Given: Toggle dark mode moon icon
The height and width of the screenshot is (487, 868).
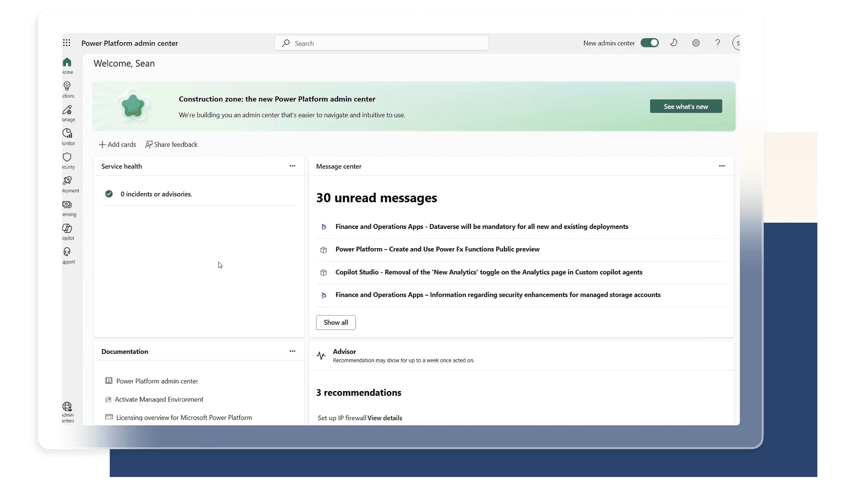Looking at the screenshot, I should coord(673,43).
